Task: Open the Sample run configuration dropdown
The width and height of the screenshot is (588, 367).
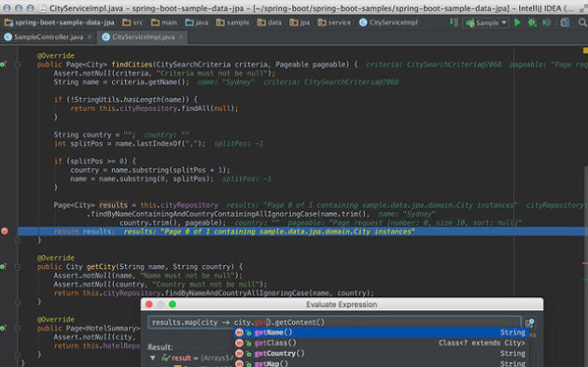Action: (x=485, y=23)
